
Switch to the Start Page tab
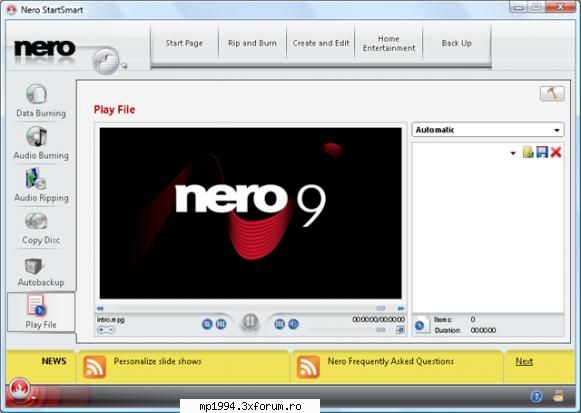[184, 43]
